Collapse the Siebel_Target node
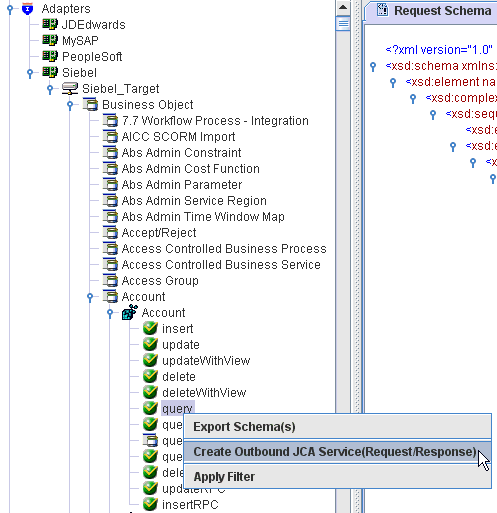This screenshot has height=513, width=497. click(x=50, y=89)
